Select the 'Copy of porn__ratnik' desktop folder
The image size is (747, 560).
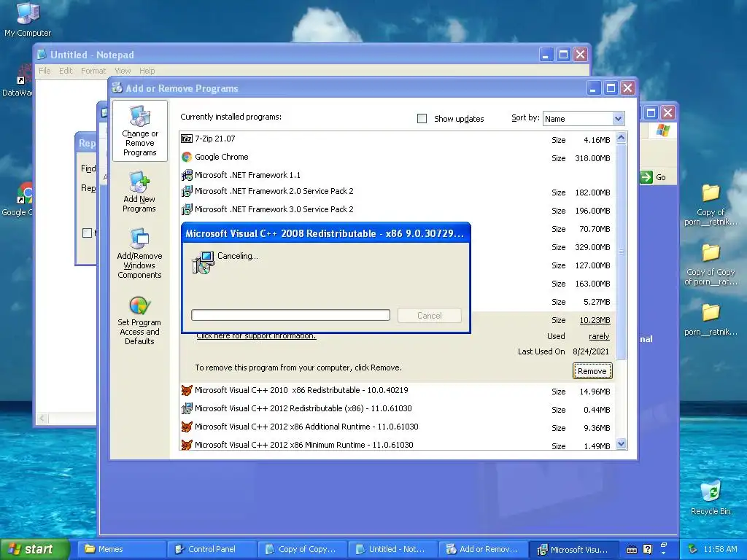coord(711,205)
